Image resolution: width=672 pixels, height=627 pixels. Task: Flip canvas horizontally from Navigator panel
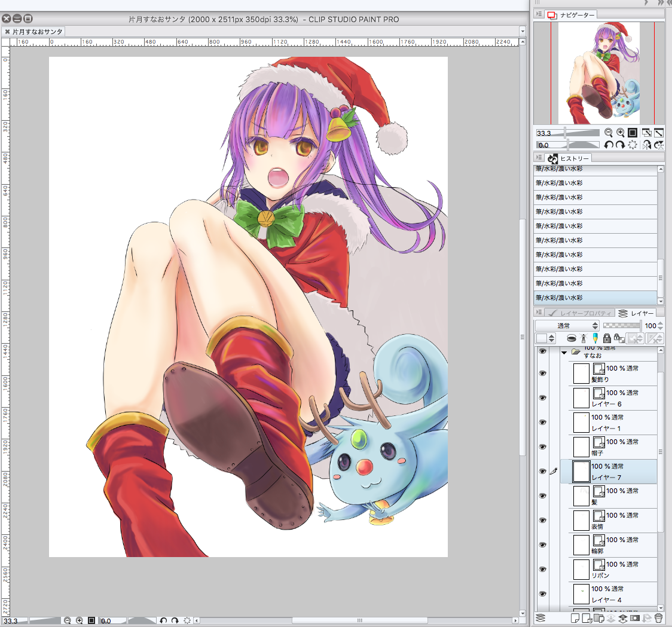(x=647, y=145)
